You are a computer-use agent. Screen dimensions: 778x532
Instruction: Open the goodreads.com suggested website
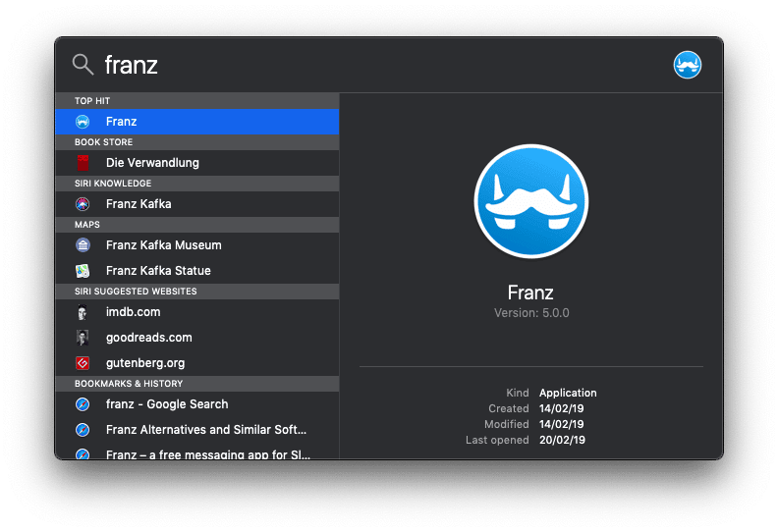pyautogui.click(x=148, y=338)
